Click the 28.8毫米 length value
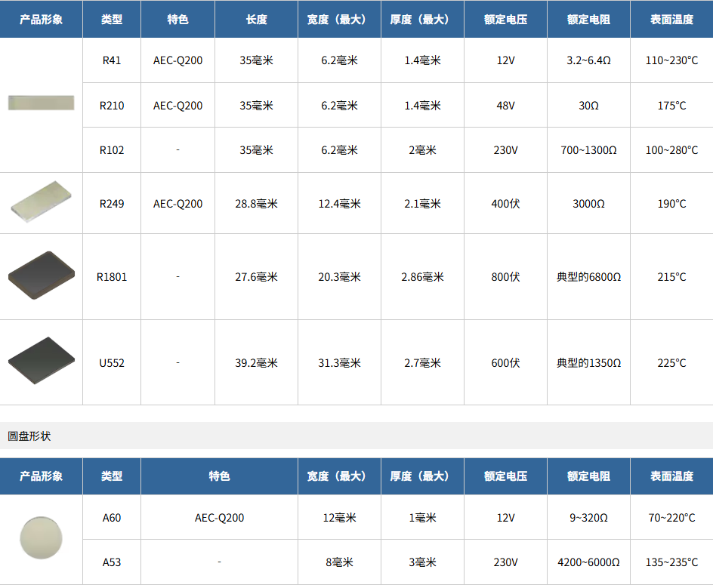 pyautogui.click(x=257, y=204)
